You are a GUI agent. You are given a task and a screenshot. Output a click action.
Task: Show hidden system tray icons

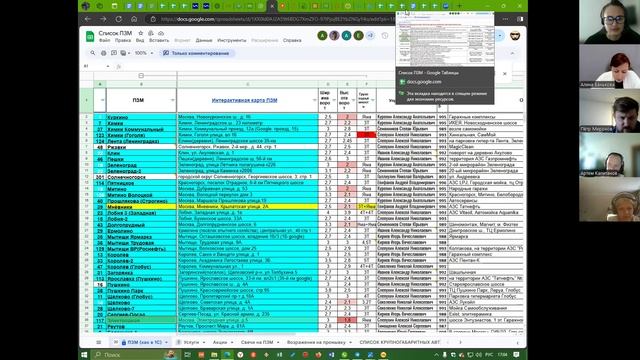click(436, 355)
